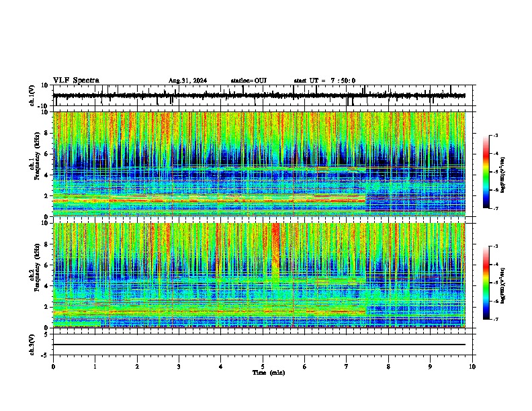The height and width of the screenshot is (411, 532).
Task: Click the 'Time (min)' axis label
Action: pyautogui.click(x=269, y=373)
